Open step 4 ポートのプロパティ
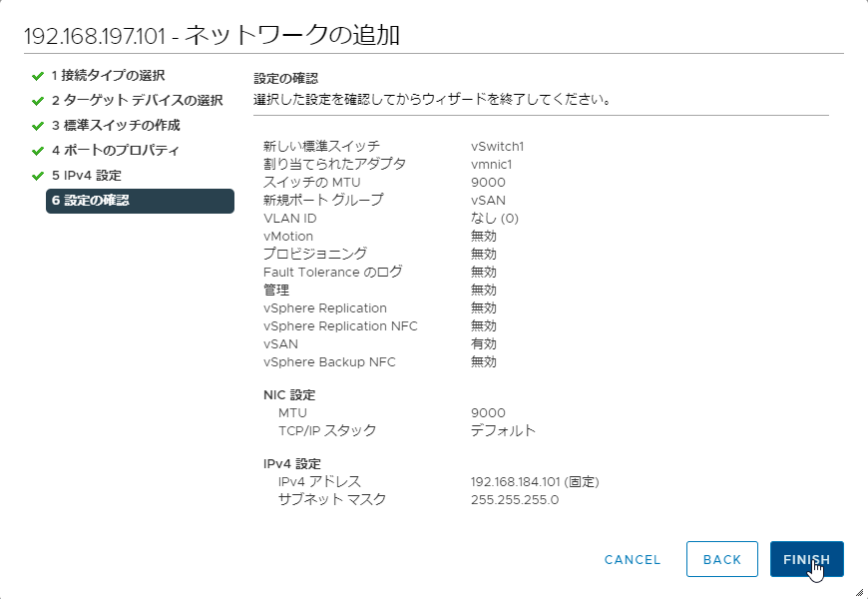Image resolution: width=868 pixels, height=599 pixels. pyautogui.click(x=115, y=150)
